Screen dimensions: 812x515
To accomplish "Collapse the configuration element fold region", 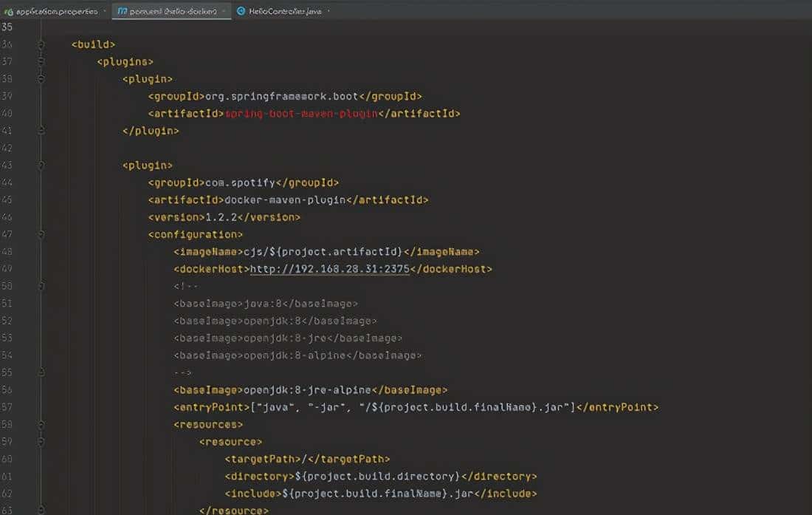I will click(x=42, y=233).
